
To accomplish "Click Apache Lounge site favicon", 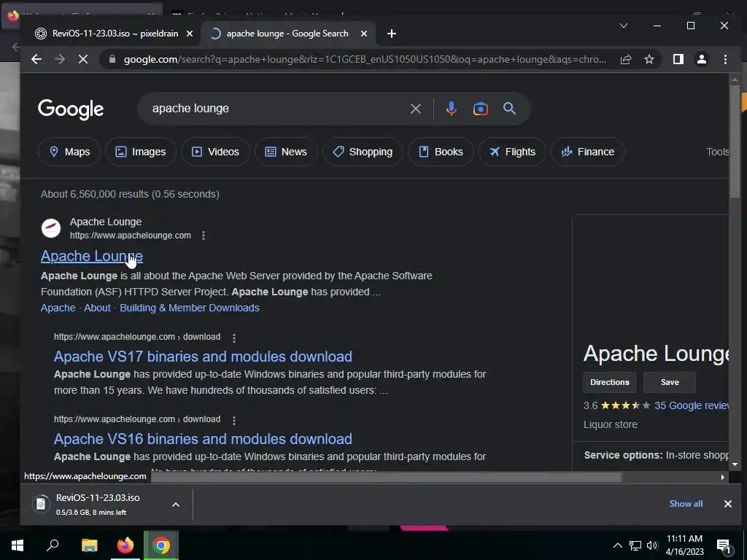I will click(x=51, y=228).
